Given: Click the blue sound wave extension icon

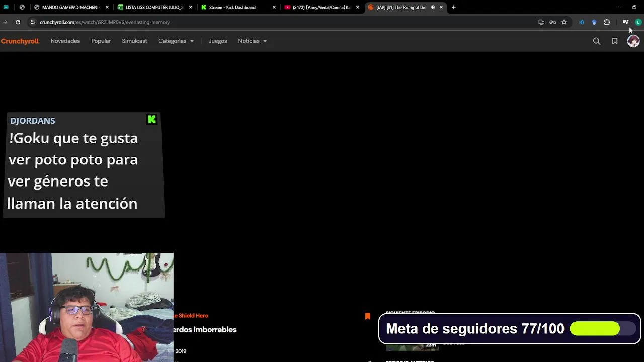Looking at the screenshot, I should [x=582, y=22].
